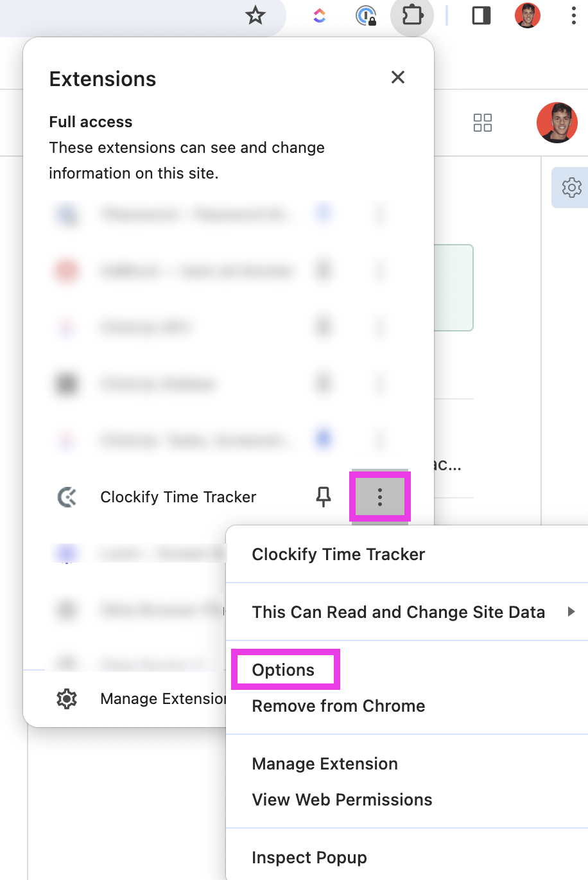
Task: Expand This Can Read and Change Site Data
Action: [399, 612]
